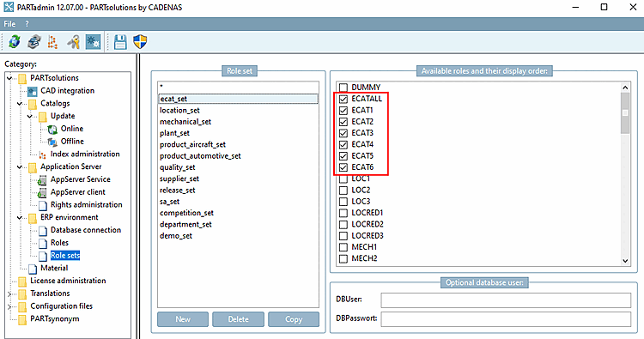This screenshot has height=339, width=644.
Task: Collapse the Application Server tree node
Action: click(x=19, y=167)
